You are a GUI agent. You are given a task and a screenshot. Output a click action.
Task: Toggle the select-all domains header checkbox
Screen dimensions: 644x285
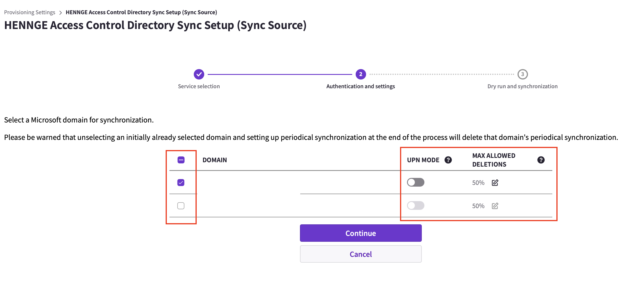tap(181, 160)
